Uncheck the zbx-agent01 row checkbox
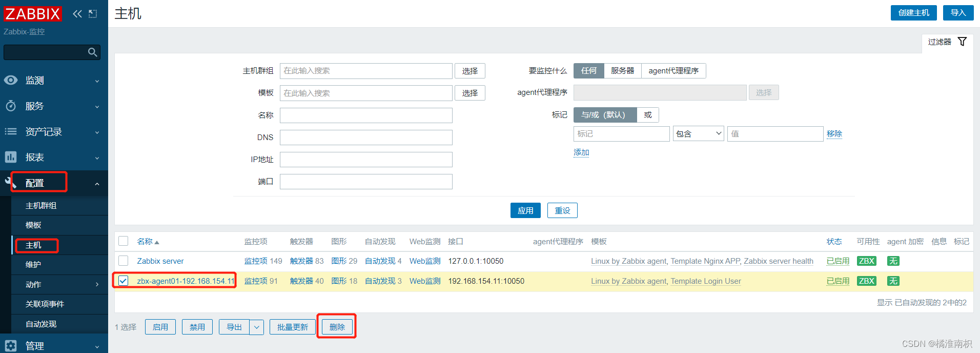This screenshot has height=353, width=980. coord(123,281)
